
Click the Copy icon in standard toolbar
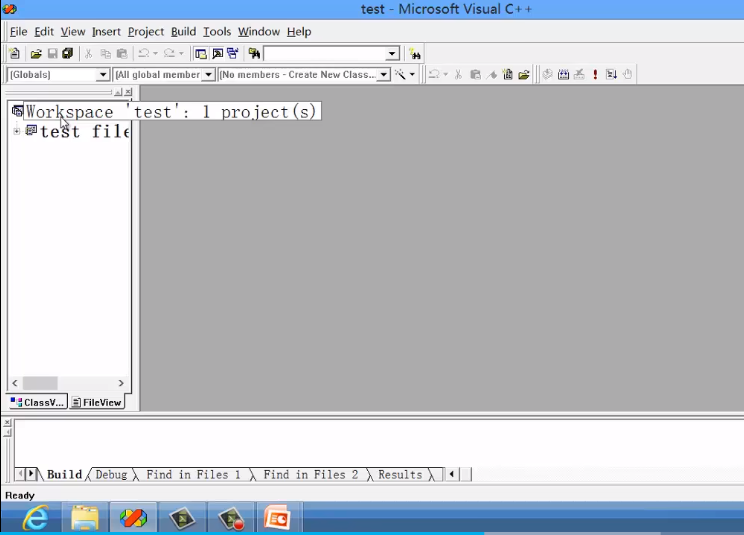tap(105, 54)
